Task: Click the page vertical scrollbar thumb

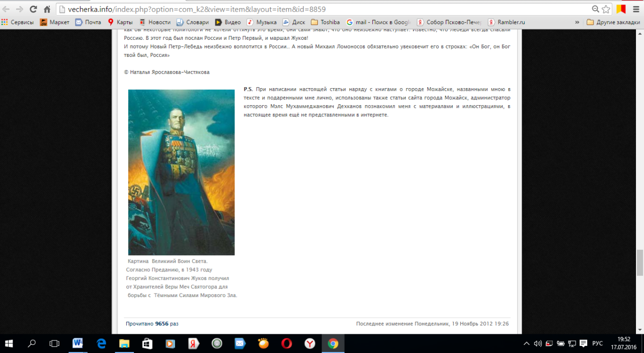Action: point(640,262)
